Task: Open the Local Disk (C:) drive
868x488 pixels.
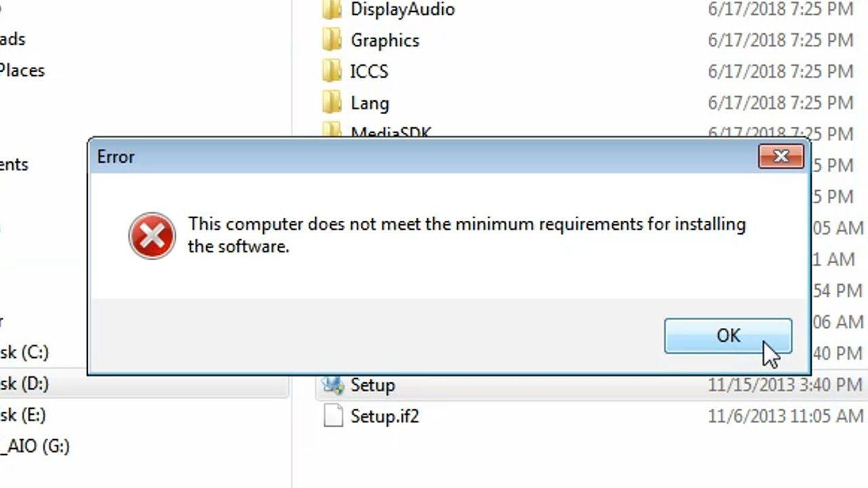Action: (24, 352)
